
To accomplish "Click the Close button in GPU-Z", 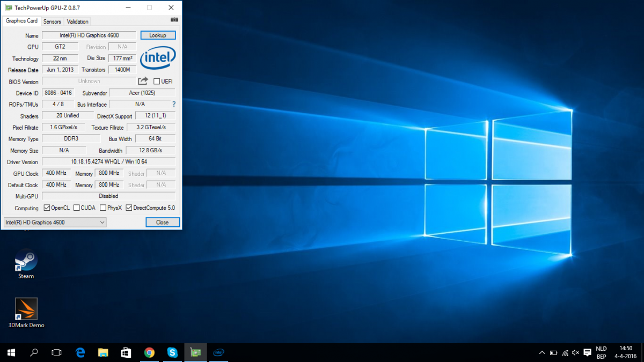I will point(163,222).
